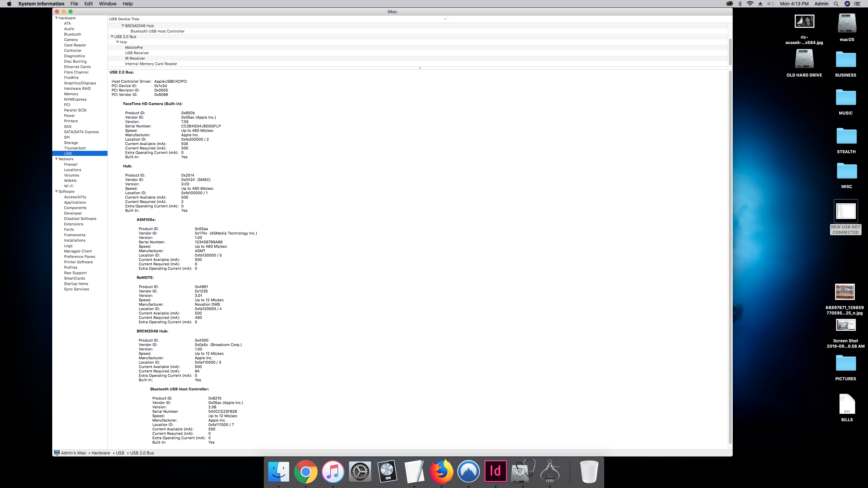
Task: Open Disk Utility in the Dock
Action: pos(523,471)
